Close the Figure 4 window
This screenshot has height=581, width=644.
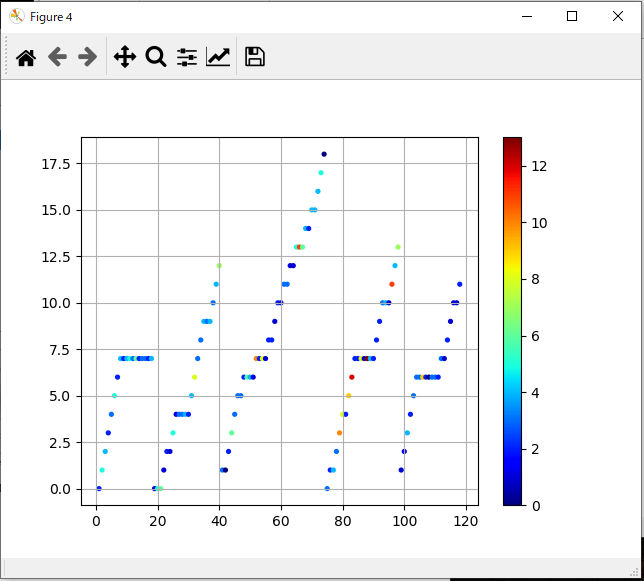pyautogui.click(x=618, y=16)
